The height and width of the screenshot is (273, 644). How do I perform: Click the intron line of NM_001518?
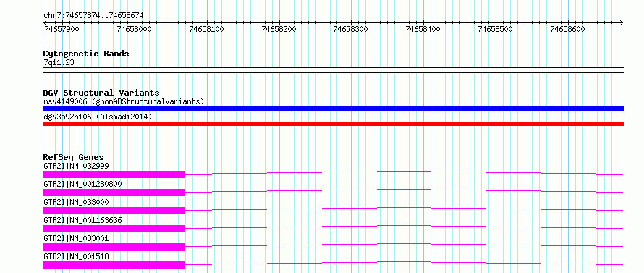(404, 261)
